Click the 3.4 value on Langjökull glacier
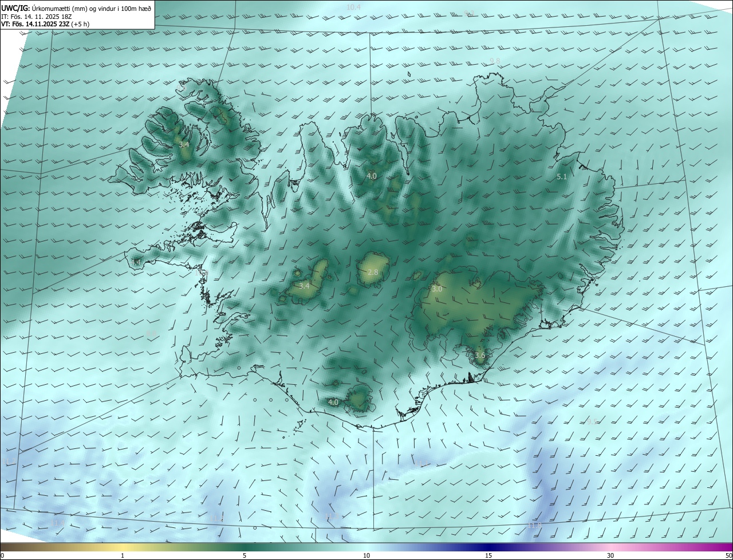 304,286
